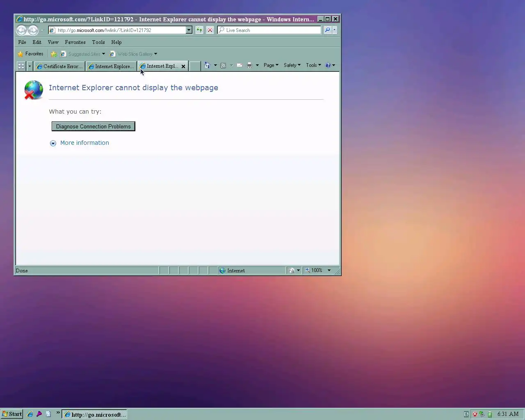Click the RSS feeds icon
The image size is (525, 420).
point(223,65)
